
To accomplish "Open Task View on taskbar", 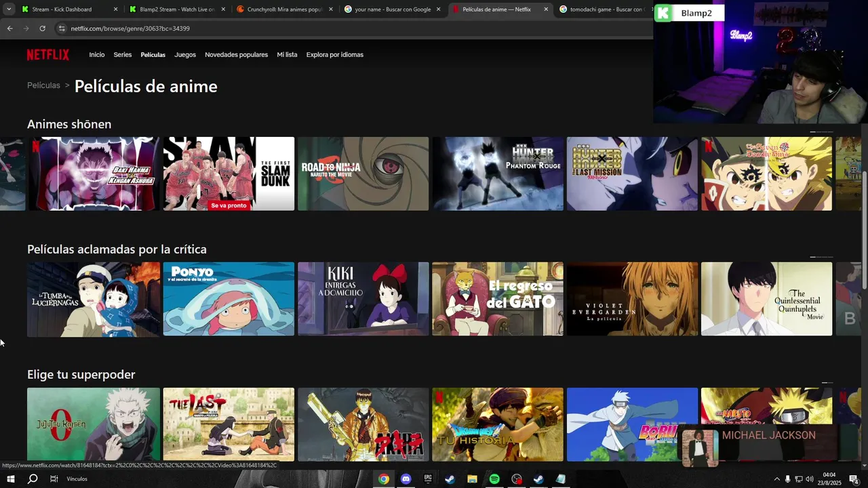I will pyautogui.click(x=54, y=479).
